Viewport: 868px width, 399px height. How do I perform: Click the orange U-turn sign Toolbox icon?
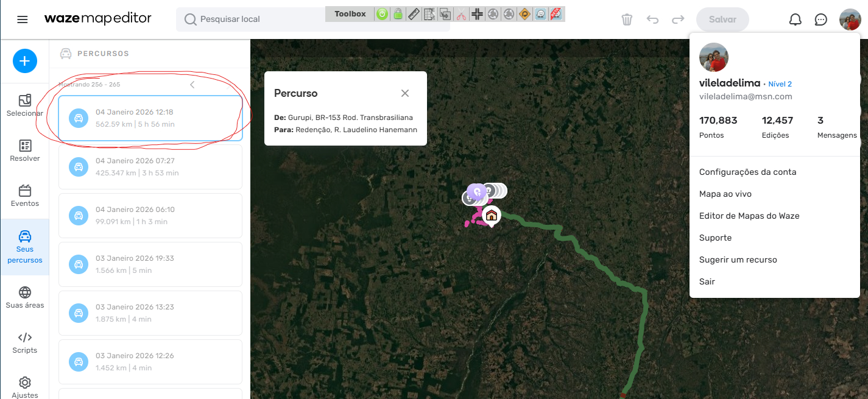[x=524, y=14]
